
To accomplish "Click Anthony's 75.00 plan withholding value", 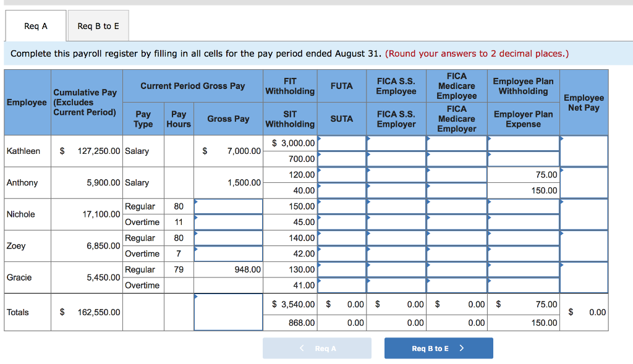I will (546, 175).
